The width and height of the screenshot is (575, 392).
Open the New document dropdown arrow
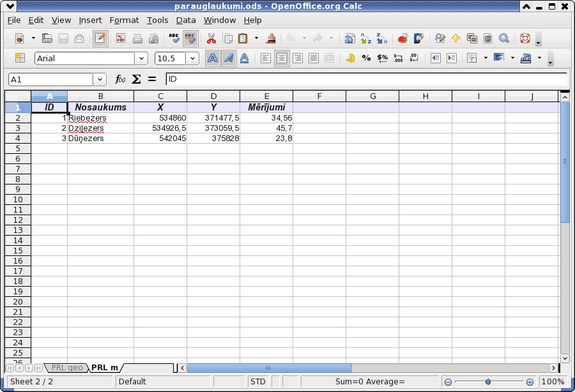click(33, 38)
